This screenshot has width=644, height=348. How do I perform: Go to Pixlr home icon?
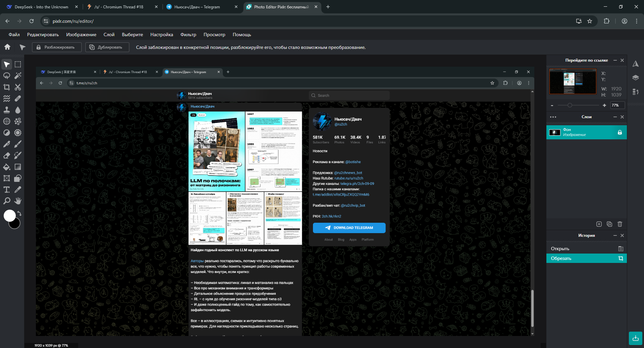7,47
